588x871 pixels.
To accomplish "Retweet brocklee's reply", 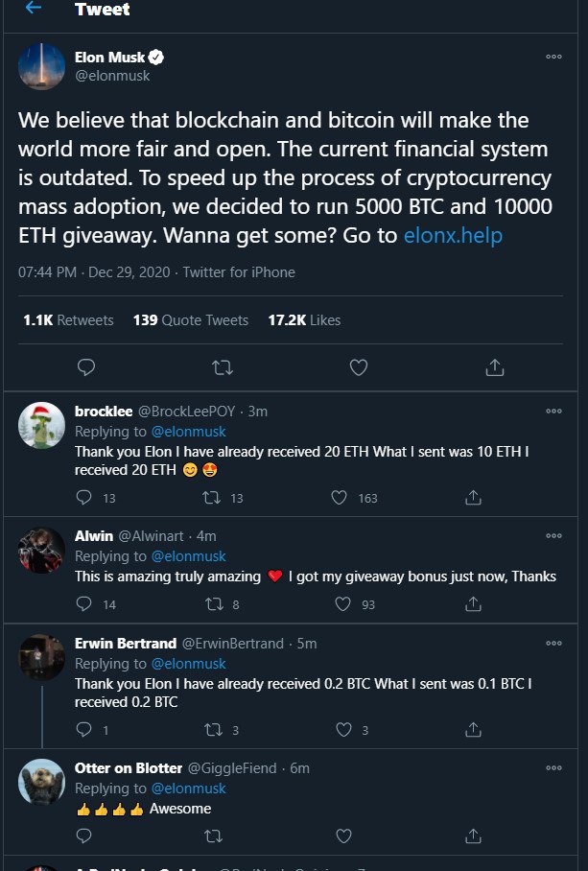I will pos(213,498).
